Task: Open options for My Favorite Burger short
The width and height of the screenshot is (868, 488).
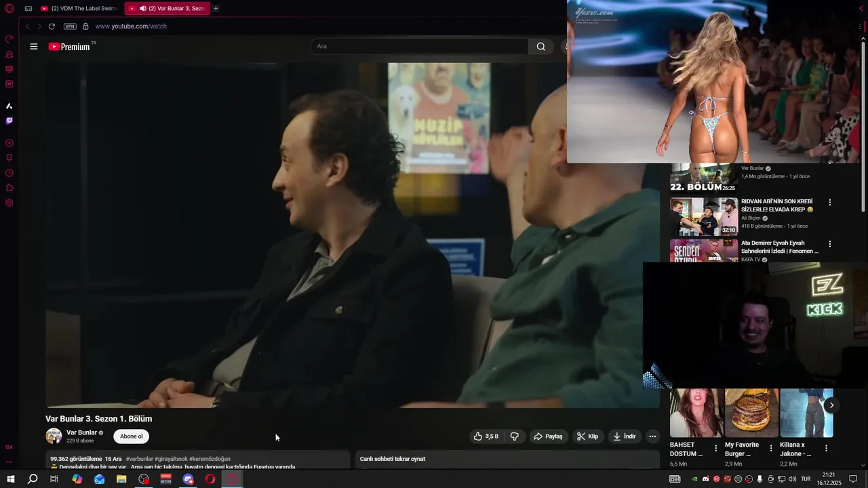Action: [771, 448]
